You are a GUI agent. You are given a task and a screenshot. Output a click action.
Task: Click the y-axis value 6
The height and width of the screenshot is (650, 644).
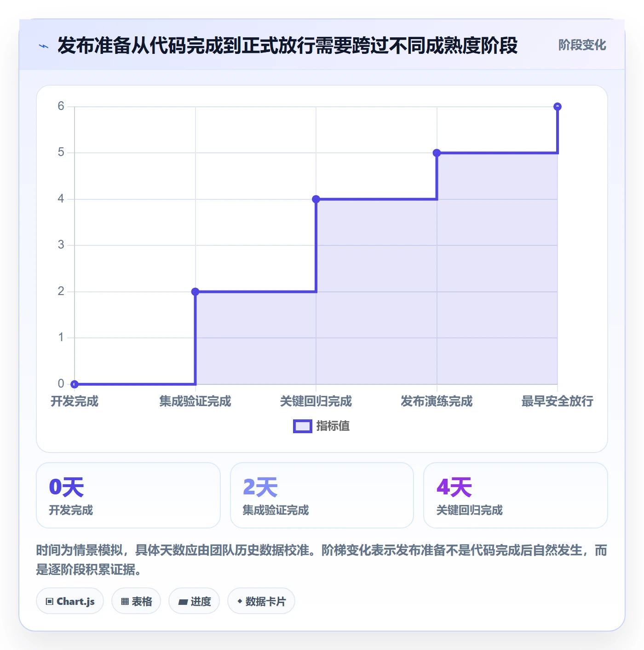click(61, 106)
